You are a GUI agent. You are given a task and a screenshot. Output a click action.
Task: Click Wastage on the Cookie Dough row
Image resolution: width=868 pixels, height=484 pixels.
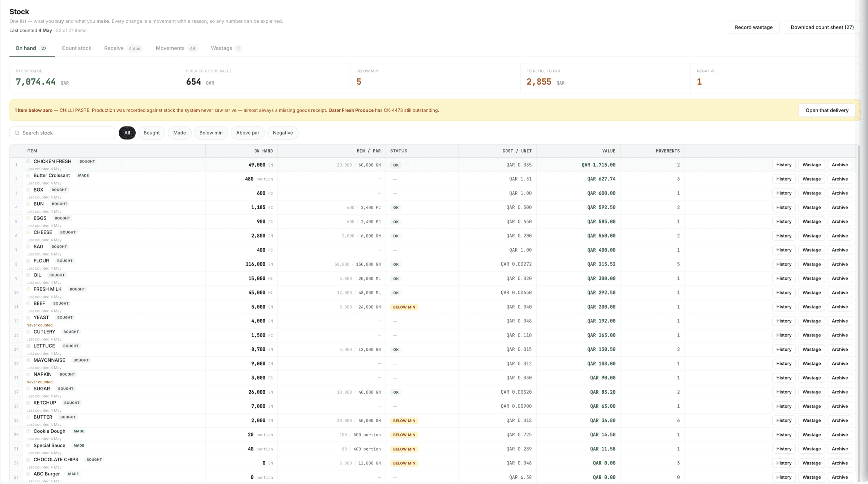812,435
